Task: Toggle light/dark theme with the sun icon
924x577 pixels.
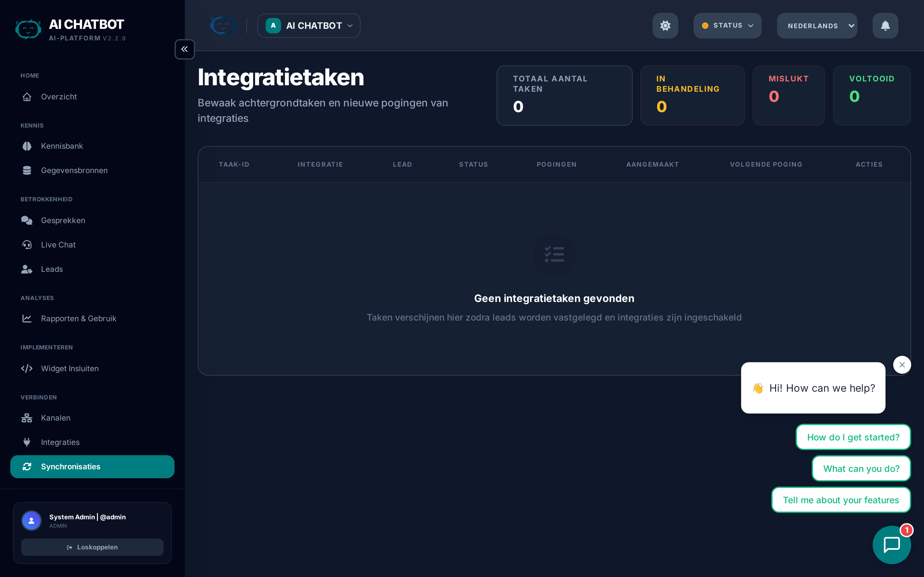Action: point(665,26)
